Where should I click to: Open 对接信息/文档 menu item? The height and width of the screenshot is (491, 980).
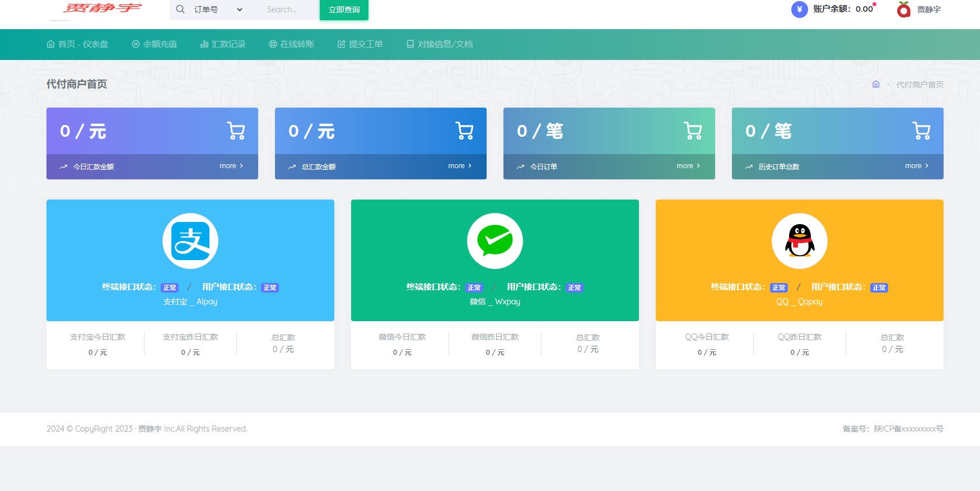point(440,44)
